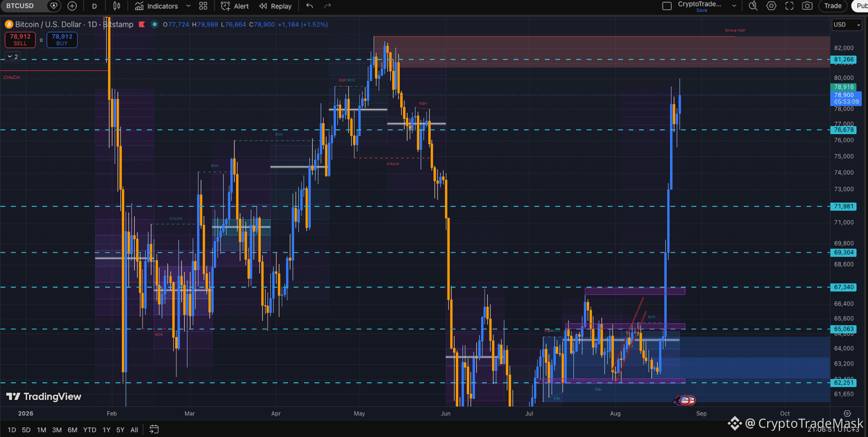The width and height of the screenshot is (868, 437).
Task: Open the quick search lightning icon
Action: pos(753,6)
